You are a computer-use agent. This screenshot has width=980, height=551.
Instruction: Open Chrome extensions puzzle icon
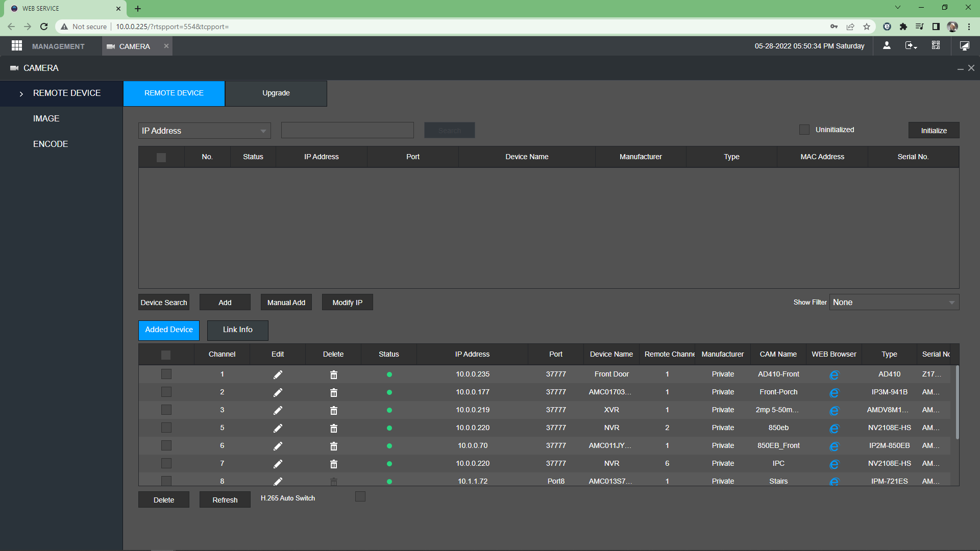903,27
